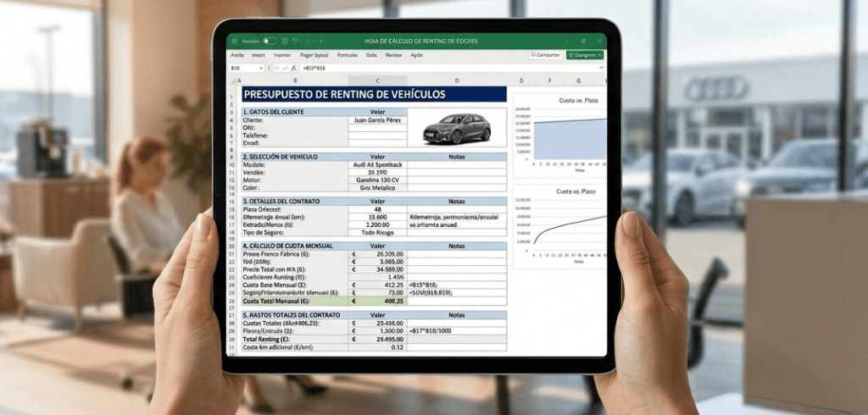This screenshot has width=868, height=415.
Task: Click the green Cuota Total Mensual cell
Action: (294, 301)
